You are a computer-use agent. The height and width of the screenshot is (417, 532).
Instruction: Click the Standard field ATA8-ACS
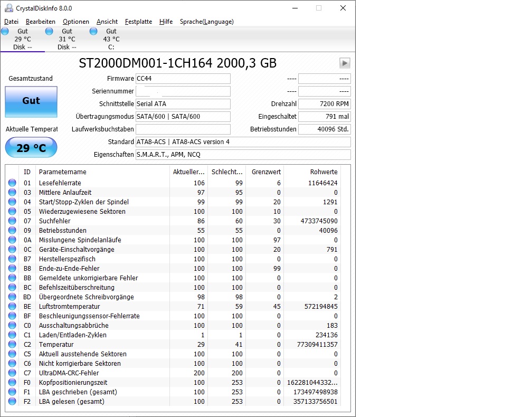(243, 142)
